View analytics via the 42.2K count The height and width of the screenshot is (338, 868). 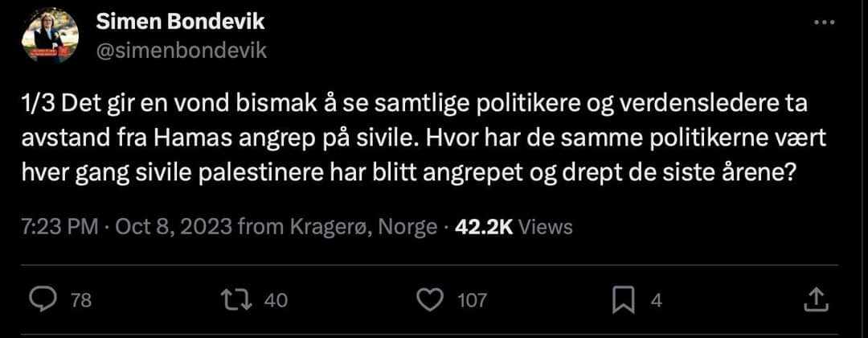484,227
